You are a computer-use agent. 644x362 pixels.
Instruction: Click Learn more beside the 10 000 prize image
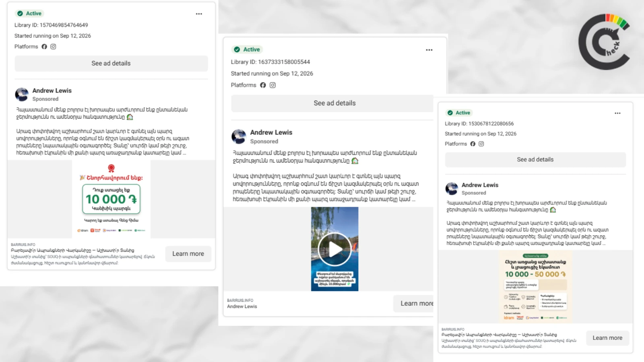point(188,254)
